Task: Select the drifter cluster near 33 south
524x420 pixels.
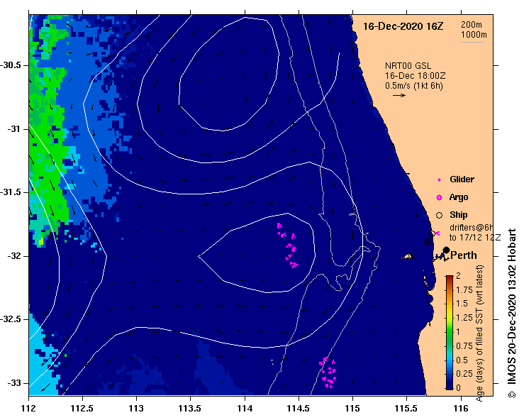Action: click(x=328, y=372)
